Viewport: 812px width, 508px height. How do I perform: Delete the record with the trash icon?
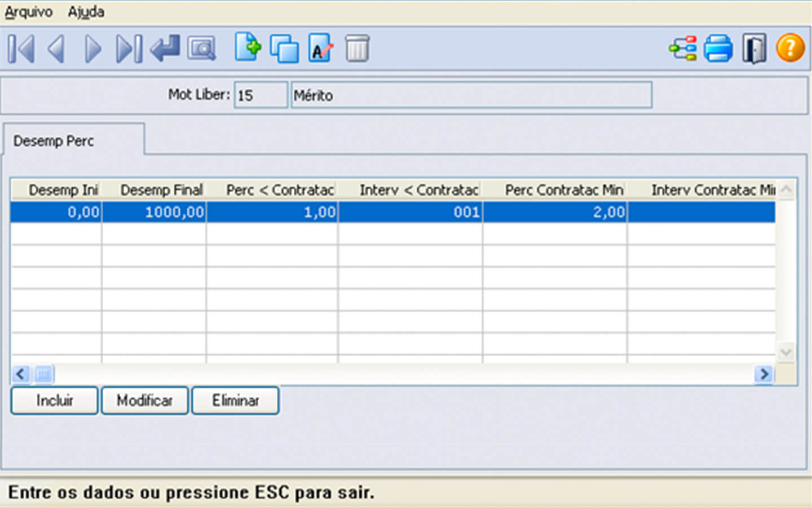pyautogui.click(x=357, y=49)
